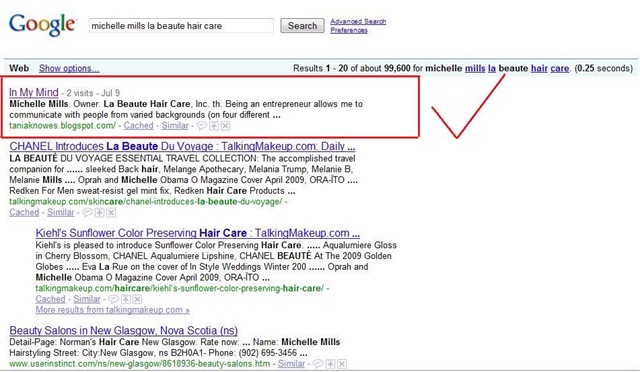Remove the Beauty Salons New Glasgow result
640x372 pixels.
(342, 363)
